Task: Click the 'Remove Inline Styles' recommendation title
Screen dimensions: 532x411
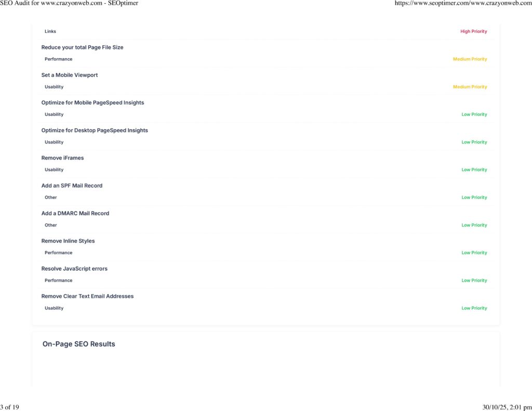Action: coord(68,241)
